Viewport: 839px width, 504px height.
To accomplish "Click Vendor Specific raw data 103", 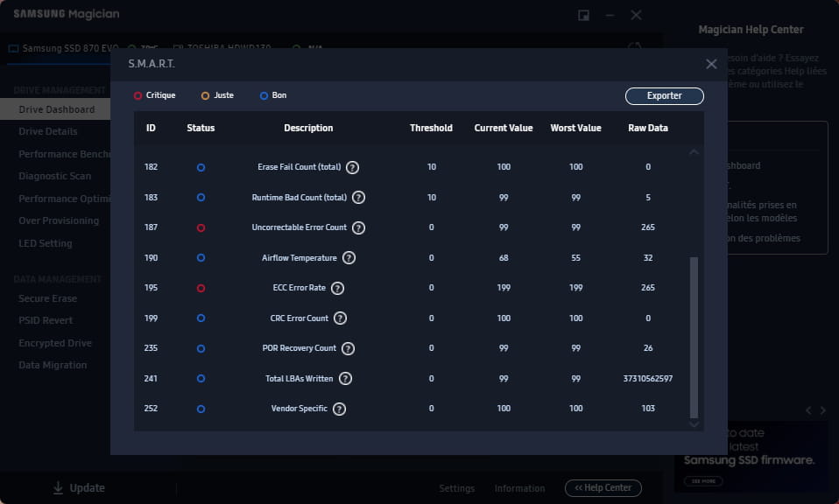I will [648, 409].
